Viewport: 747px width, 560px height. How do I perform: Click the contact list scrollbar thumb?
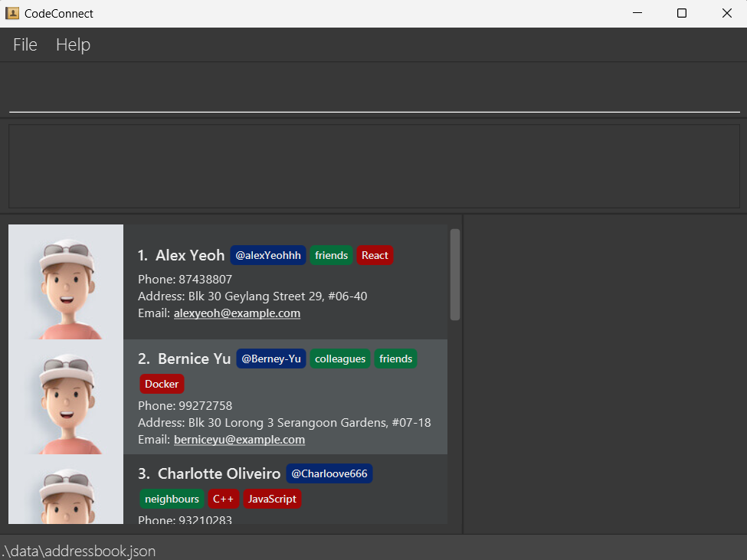click(x=455, y=275)
